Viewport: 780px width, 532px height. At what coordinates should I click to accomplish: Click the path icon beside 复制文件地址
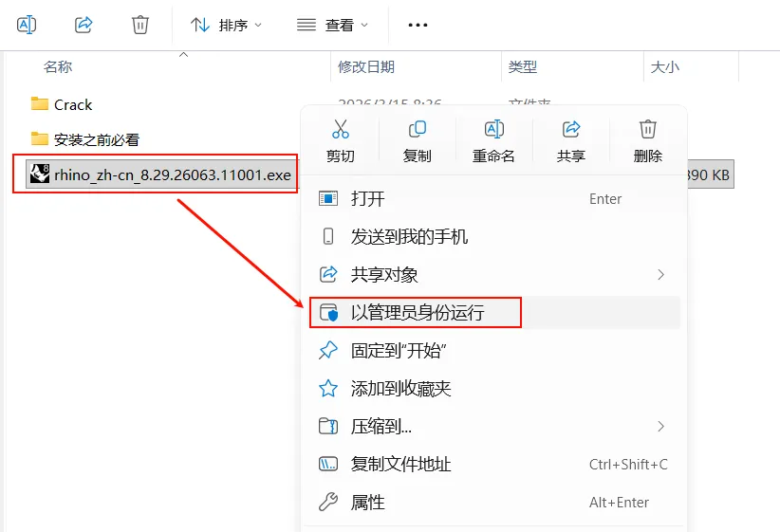click(328, 464)
